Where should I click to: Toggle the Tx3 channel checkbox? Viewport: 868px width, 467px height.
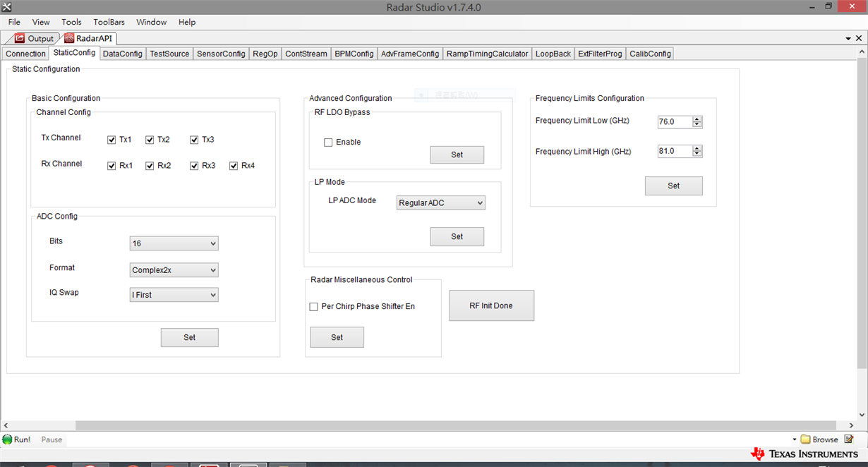pos(194,140)
